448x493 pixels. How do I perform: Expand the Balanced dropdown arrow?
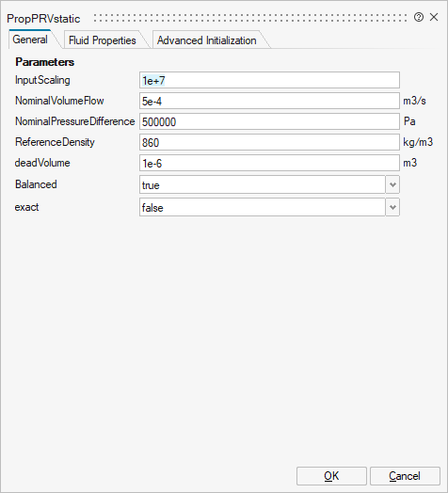392,184
